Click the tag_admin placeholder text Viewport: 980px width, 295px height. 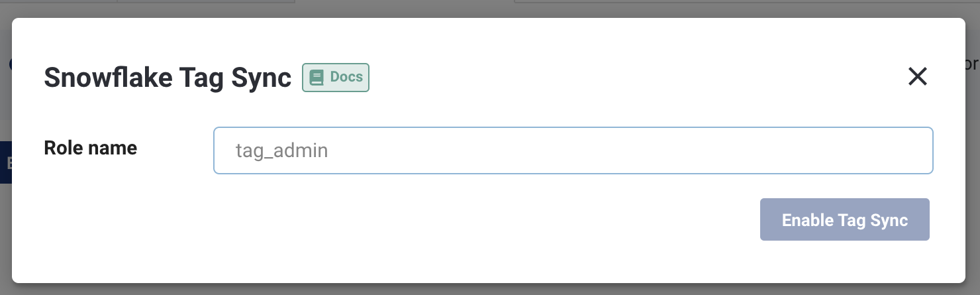pos(281,151)
